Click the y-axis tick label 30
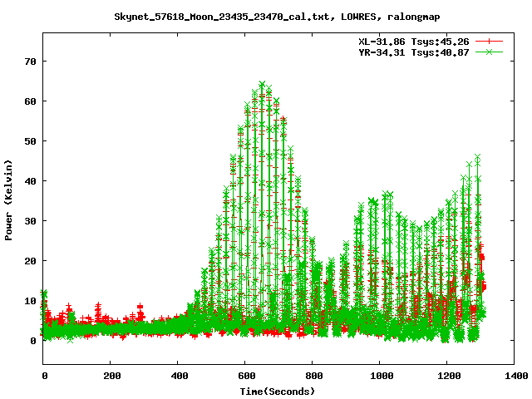 pyautogui.click(x=30, y=221)
